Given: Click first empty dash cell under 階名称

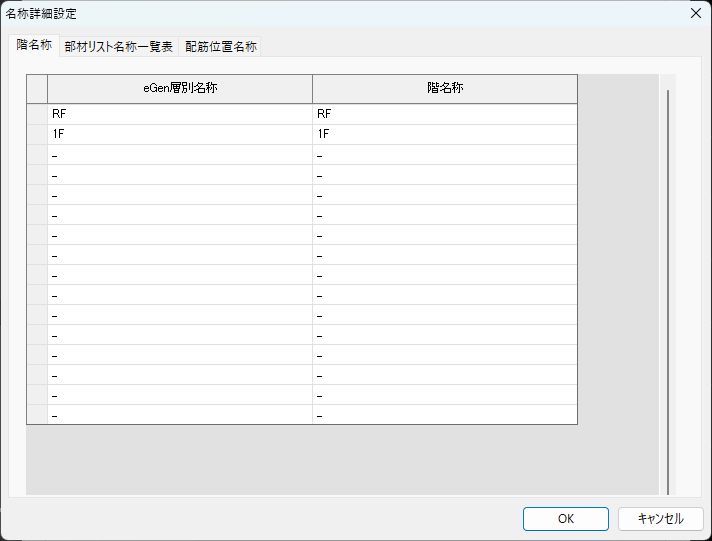Looking at the screenshot, I should point(444,155).
